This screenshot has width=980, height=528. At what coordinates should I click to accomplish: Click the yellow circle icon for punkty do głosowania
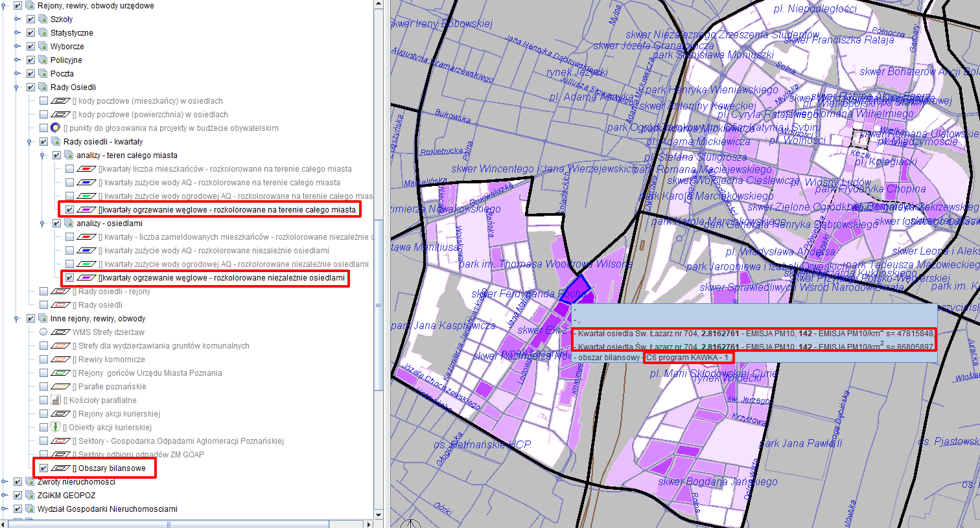[56, 128]
